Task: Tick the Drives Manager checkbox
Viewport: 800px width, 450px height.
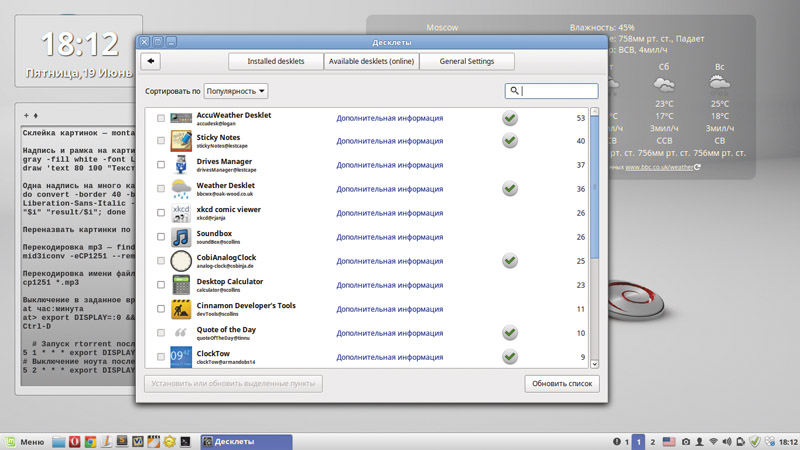Action: 161,165
